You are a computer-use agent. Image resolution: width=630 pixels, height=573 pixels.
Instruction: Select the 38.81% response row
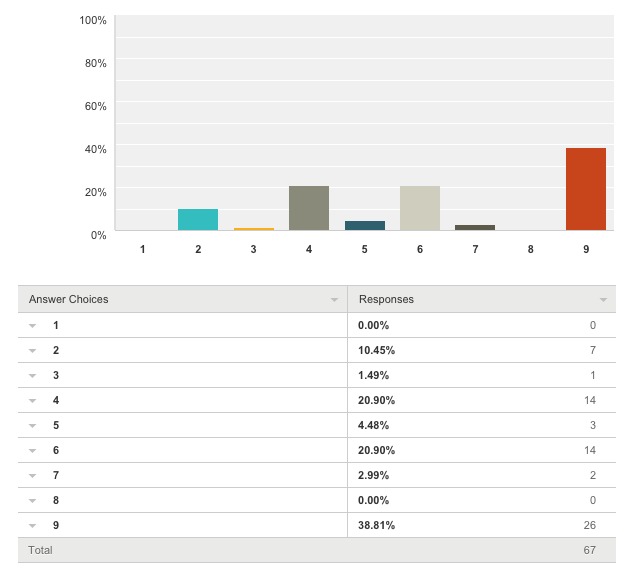tap(377, 526)
